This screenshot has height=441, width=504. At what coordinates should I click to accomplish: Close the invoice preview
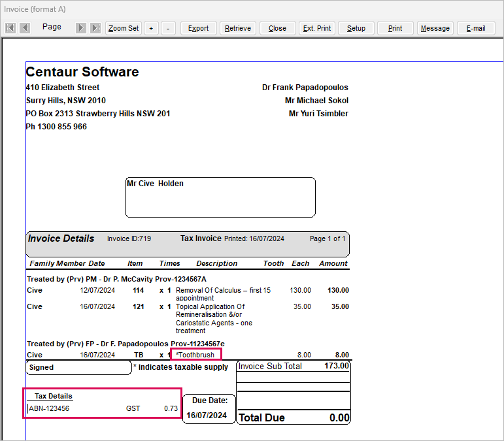[277, 28]
